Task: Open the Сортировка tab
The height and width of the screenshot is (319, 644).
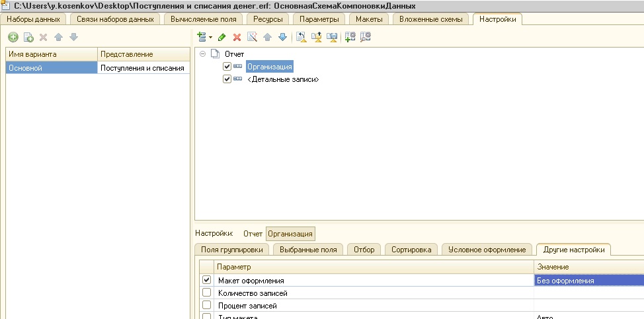Action: click(x=411, y=249)
